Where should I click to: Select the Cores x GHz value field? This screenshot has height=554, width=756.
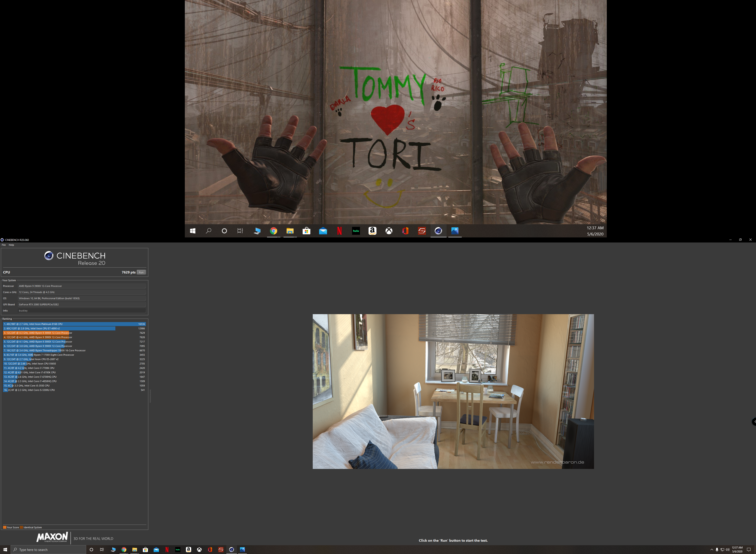[82, 292]
